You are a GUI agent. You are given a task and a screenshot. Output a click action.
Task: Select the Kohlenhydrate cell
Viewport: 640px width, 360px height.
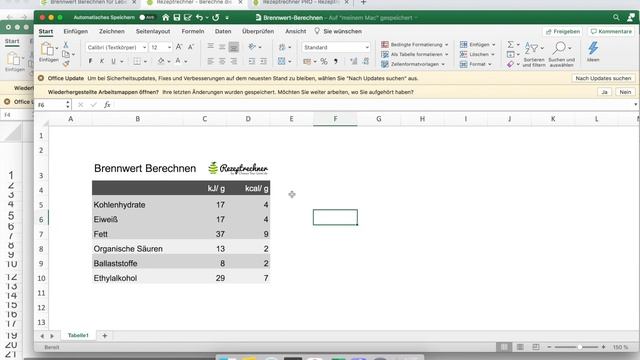click(138, 205)
